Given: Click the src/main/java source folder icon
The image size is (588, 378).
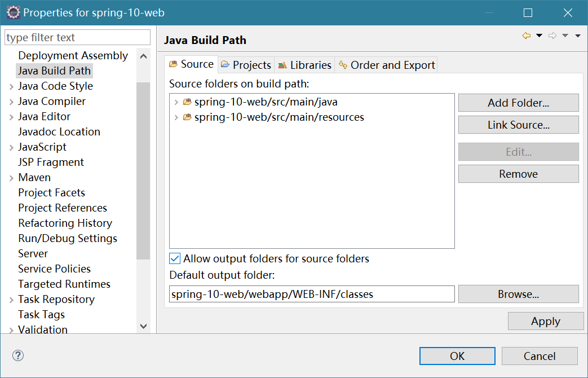Looking at the screenshot, I should [x=187, y=102].
